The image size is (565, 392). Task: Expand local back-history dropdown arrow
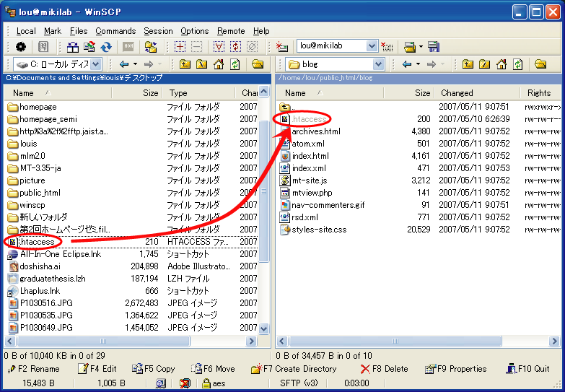(135, 64)
